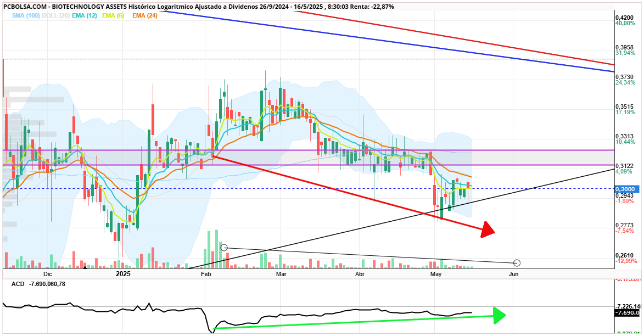Click the 0,4200 price axis label

pos(624,17)
